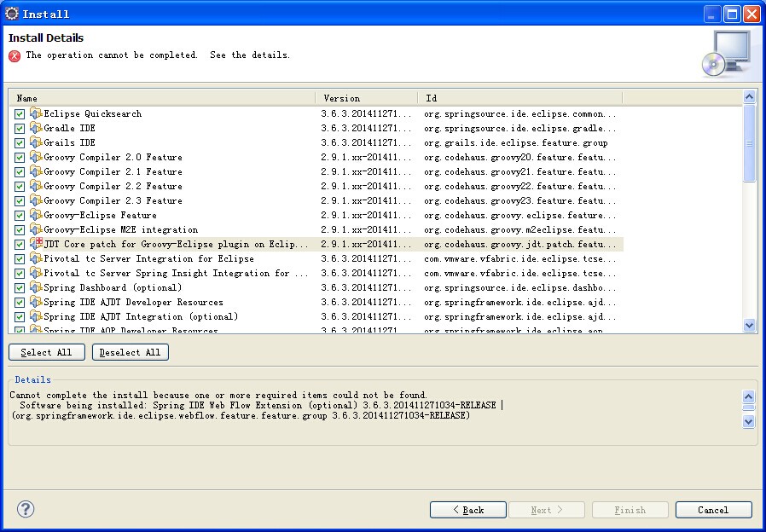Click the Pivotal tc Server Spring Insight icon
This screenshot has height=532, width=766.
[x=36, y=273]
